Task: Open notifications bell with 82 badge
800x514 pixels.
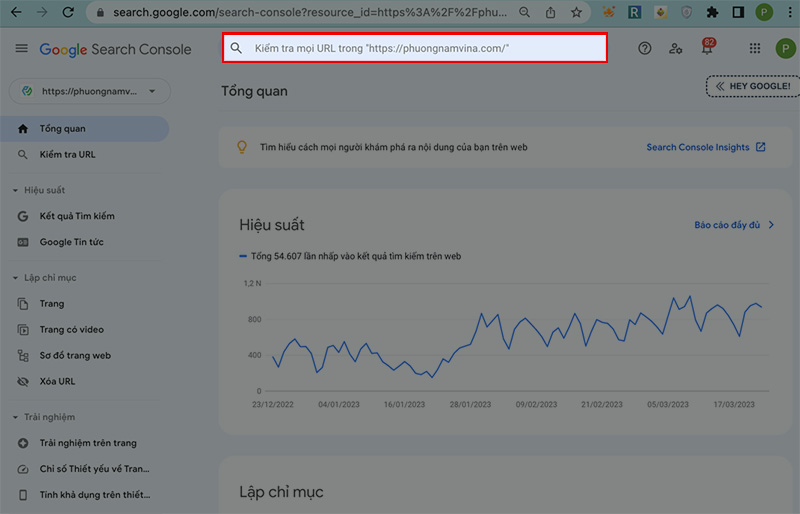Action: [707, 47]
